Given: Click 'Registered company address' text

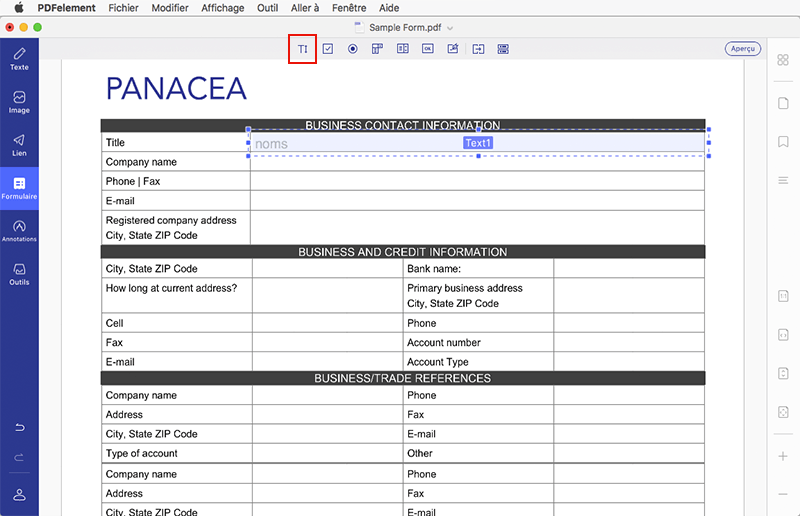Looking at the screenshot, I should click(171, 220).
